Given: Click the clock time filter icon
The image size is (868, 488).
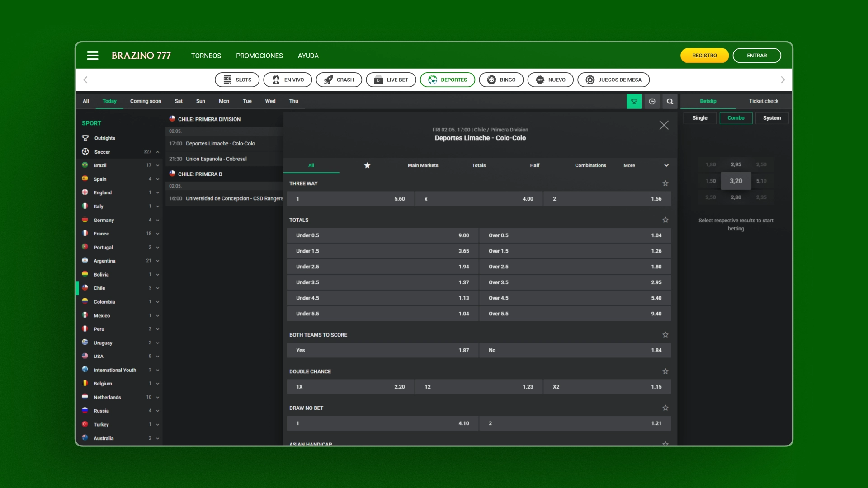Looking at the screenshot, I should [x=652, y=101].
